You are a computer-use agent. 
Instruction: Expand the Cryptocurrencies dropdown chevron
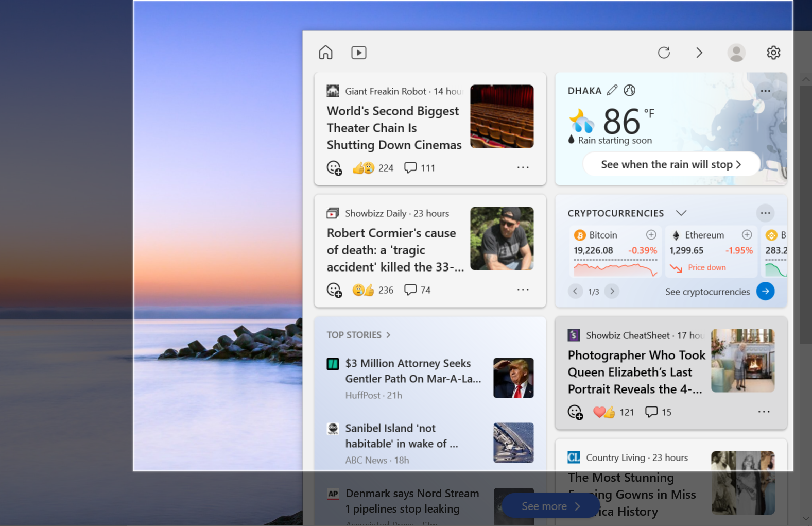coord(681,213)
